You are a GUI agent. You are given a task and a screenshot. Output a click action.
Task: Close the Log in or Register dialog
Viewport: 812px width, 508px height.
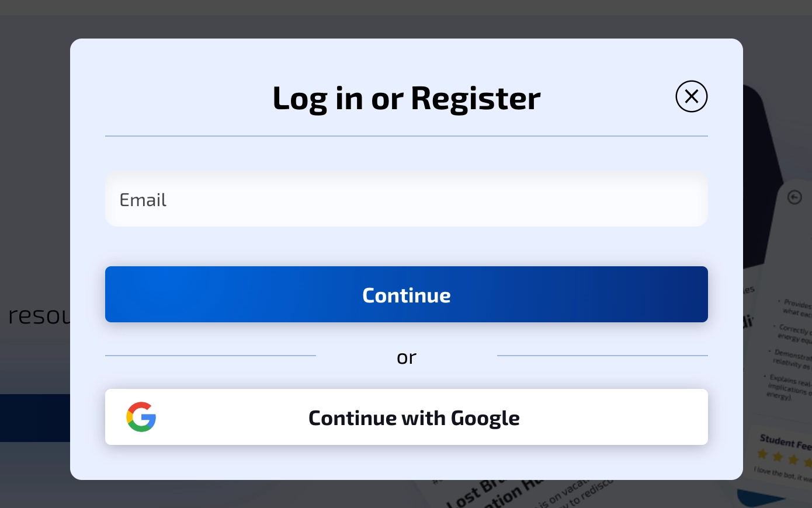click(x=692, y=96)
